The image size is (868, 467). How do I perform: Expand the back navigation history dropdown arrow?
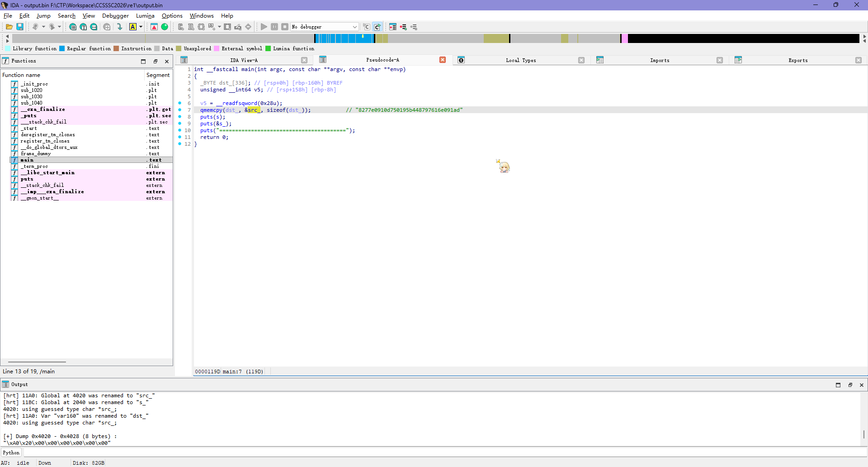43,27
